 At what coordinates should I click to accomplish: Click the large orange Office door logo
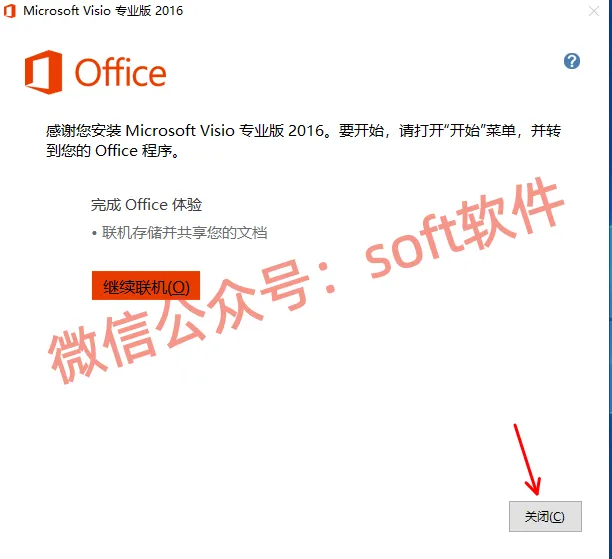[x=43, y=72]
